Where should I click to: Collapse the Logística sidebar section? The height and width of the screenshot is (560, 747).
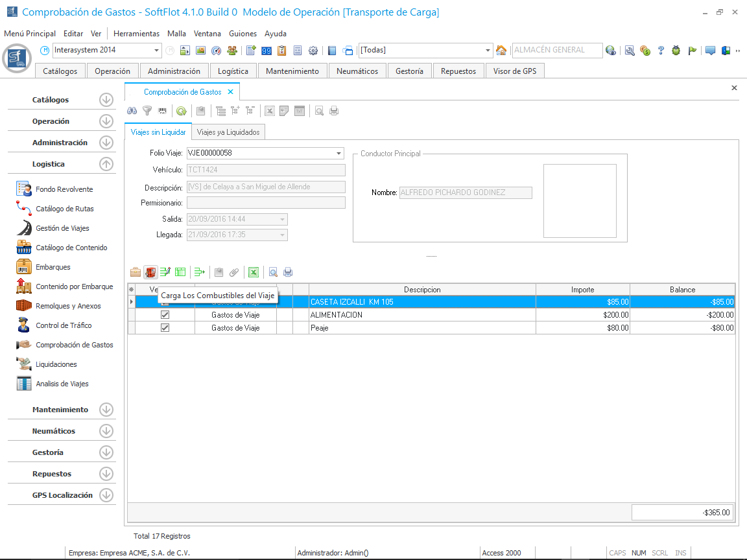[x=106, y=164]
